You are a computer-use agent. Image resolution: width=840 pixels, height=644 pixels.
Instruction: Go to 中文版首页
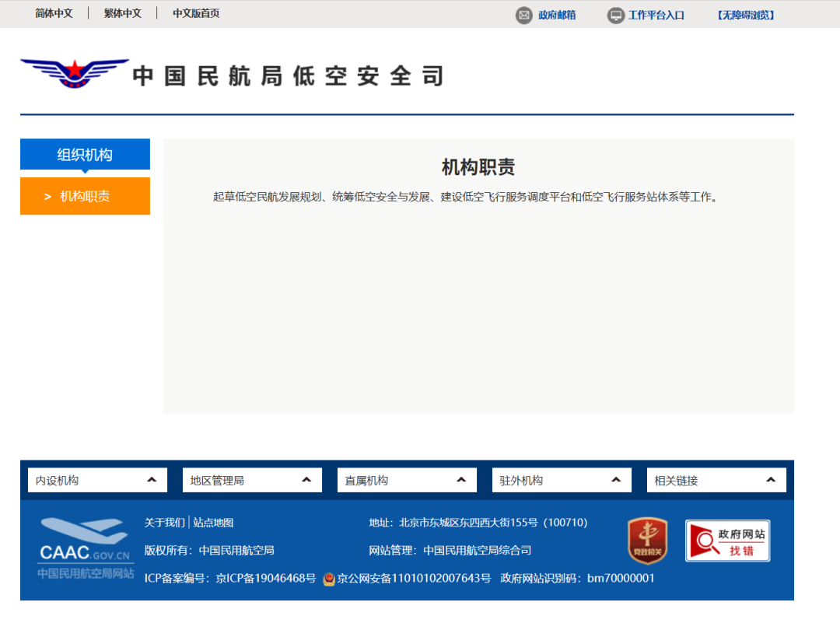(x=196, y=13)
